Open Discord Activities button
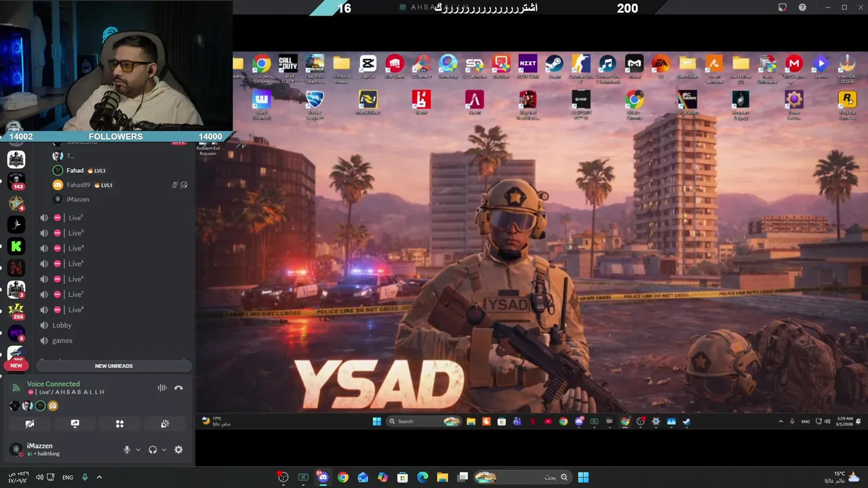This screenshot has width=868, height=488. pos(119,424)
